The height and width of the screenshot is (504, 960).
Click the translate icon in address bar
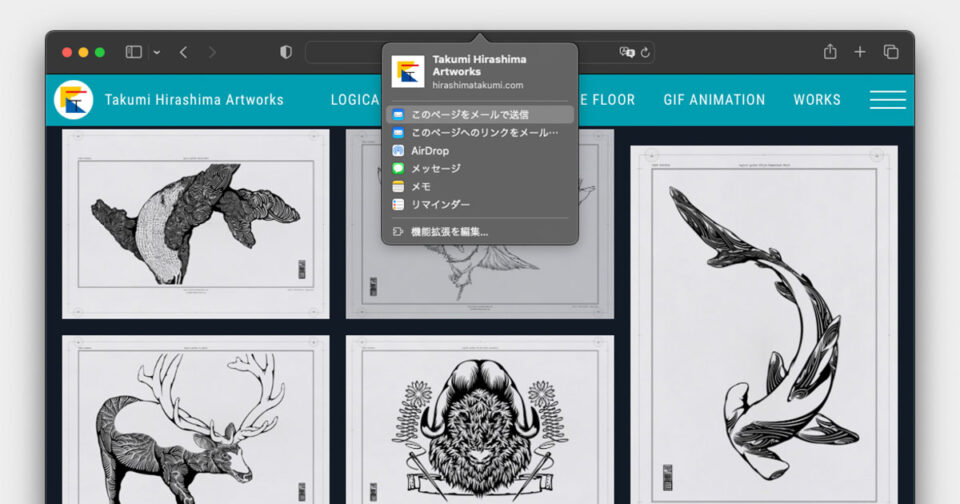[x=626, y=52]
